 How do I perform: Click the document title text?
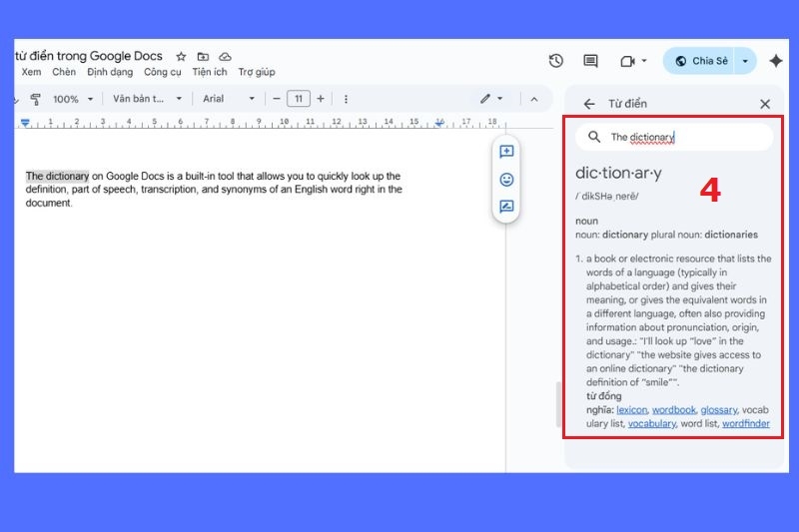coord(88,56)
